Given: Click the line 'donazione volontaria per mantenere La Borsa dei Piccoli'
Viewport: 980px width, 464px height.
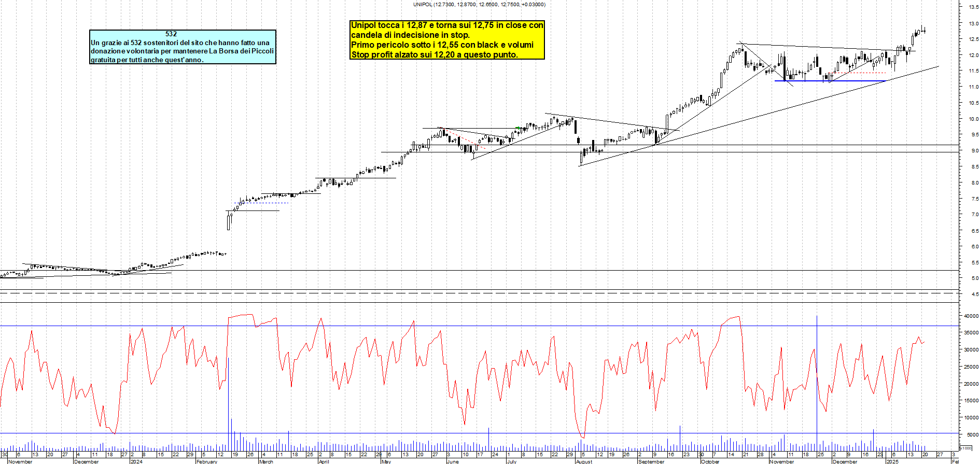Looking at the screenshot, I should pos(182,51).
